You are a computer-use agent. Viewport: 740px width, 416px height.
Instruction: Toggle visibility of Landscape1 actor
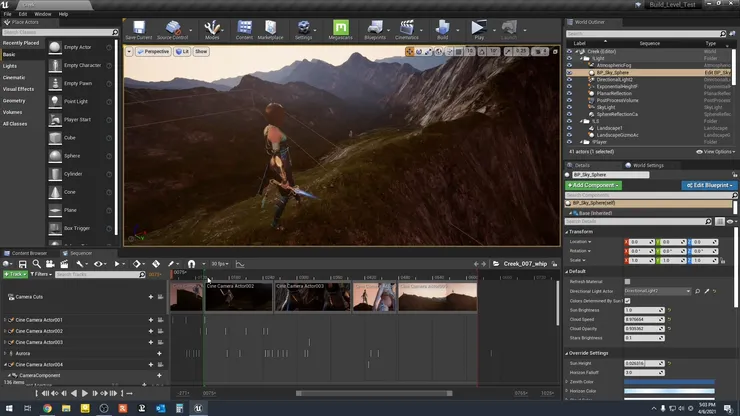point(569,128)
